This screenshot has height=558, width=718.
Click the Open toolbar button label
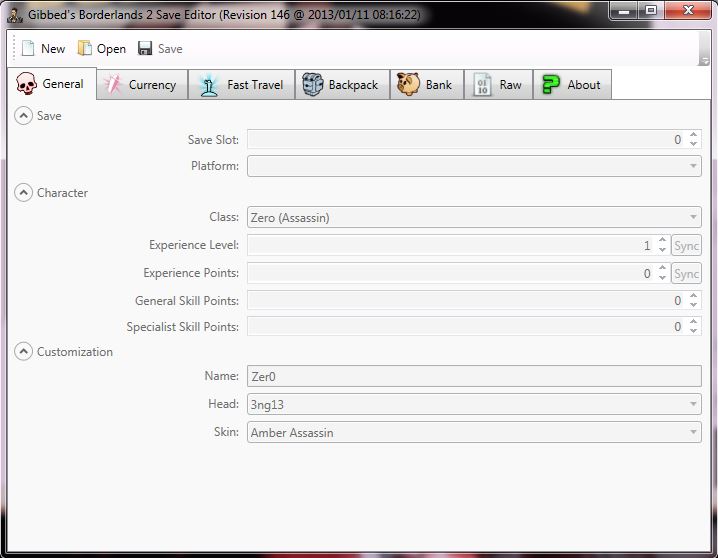[x=111, y=49]
